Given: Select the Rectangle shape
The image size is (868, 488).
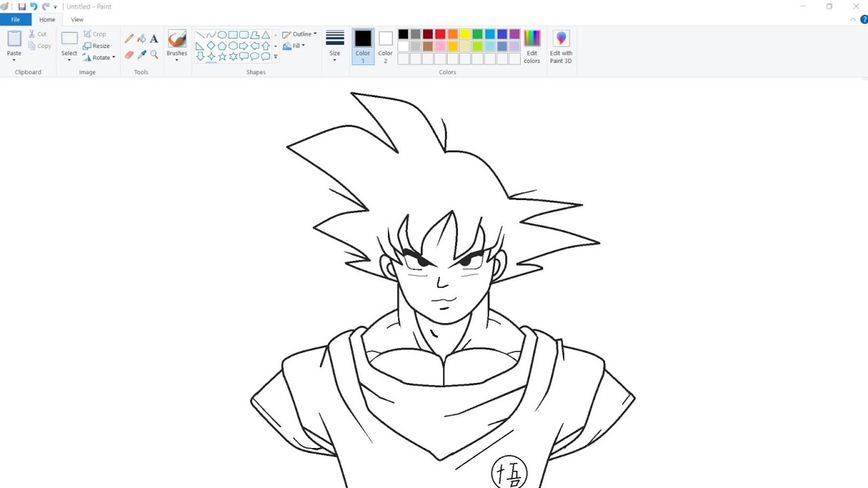Looking at the screenshot, I should (x=233, y=35).
